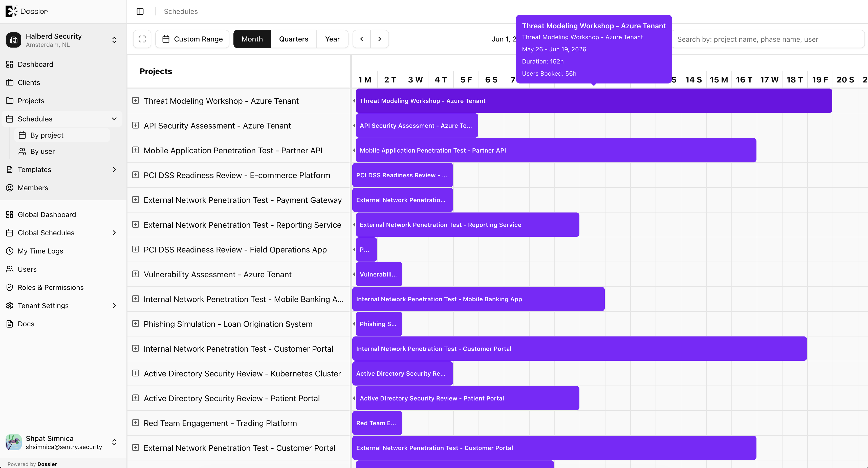The width and height of the screenshot is (868, 468).
Task: Open Custom Range date picker
Action: coord(192,39)
